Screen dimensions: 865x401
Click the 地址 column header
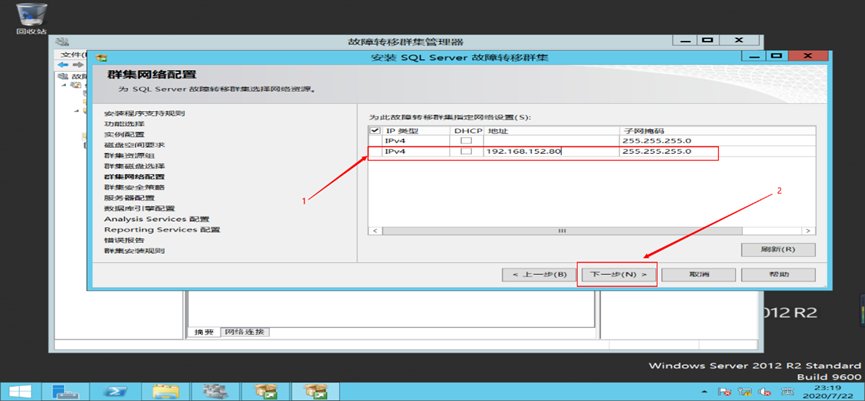551,131
